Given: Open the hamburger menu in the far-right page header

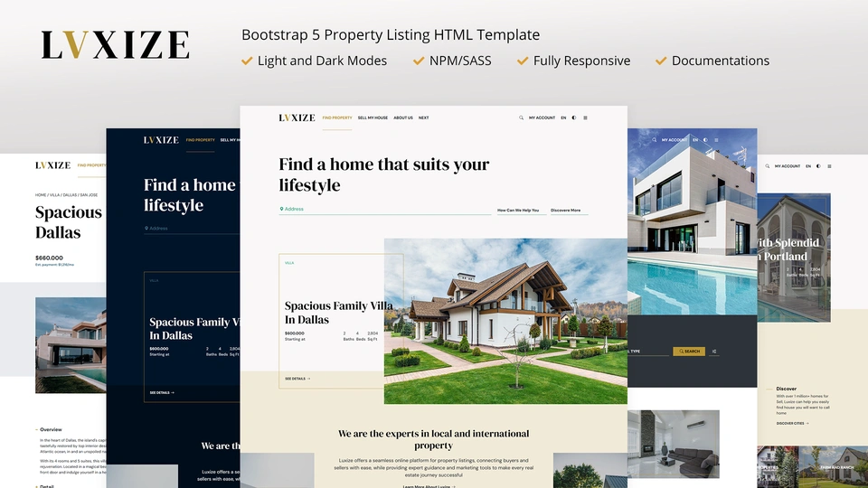Looking at the screenshot, I should [829, 166].
